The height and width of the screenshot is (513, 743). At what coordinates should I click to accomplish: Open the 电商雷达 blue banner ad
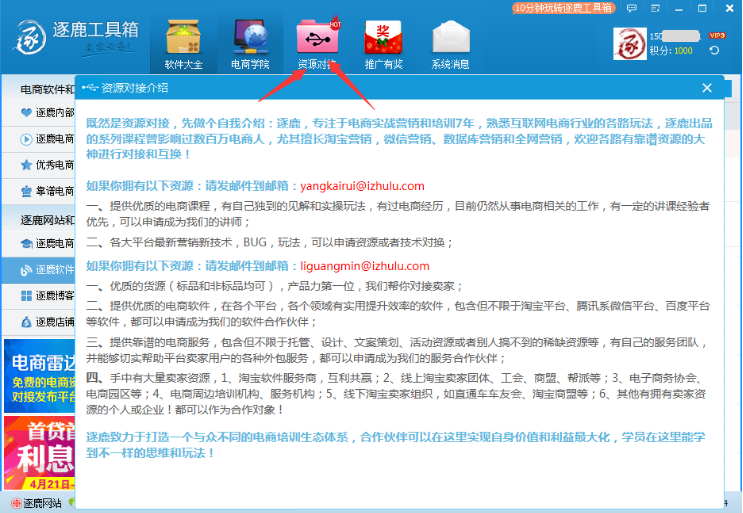pyautogui.click(x=40, y=376)
